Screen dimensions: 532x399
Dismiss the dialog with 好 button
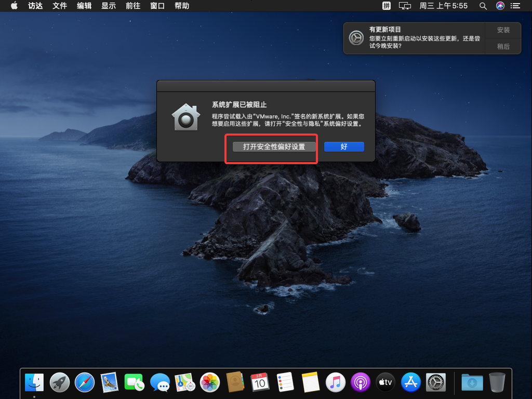[x=344, y=147]
